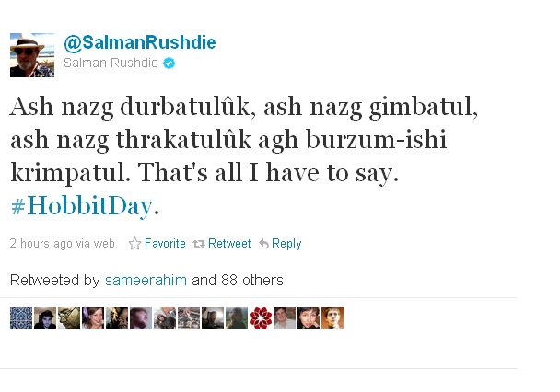Select the red flower pattern retweeter avatar

261,318
